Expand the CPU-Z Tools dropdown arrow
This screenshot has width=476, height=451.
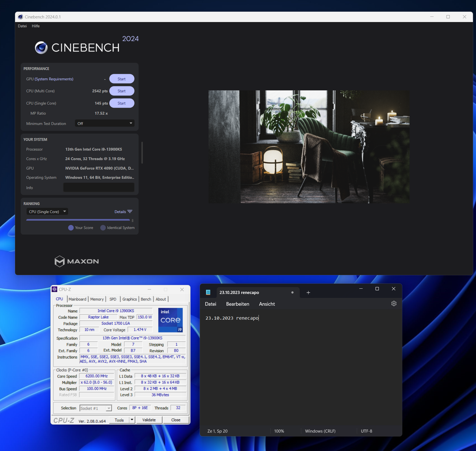click(132, 420)
